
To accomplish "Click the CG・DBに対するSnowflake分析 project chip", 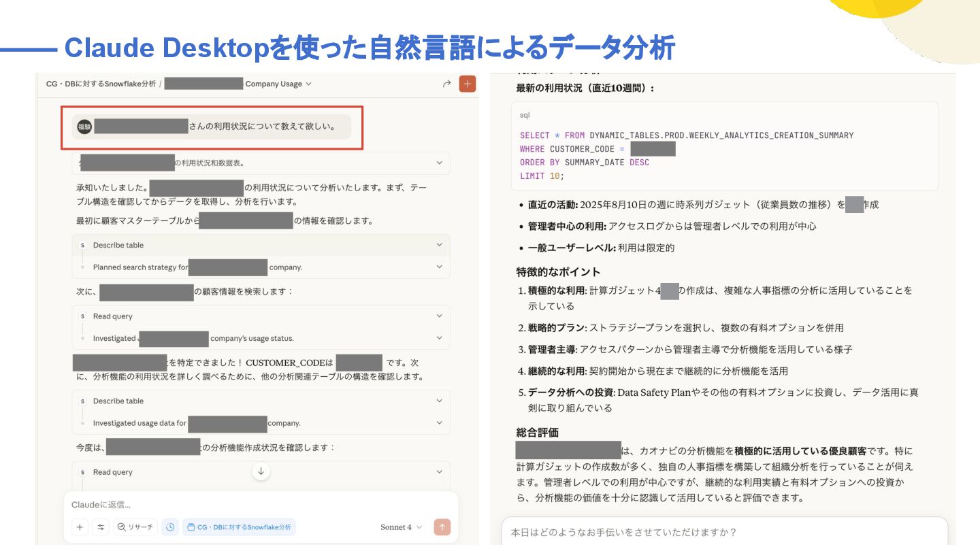I will point(239,527).
